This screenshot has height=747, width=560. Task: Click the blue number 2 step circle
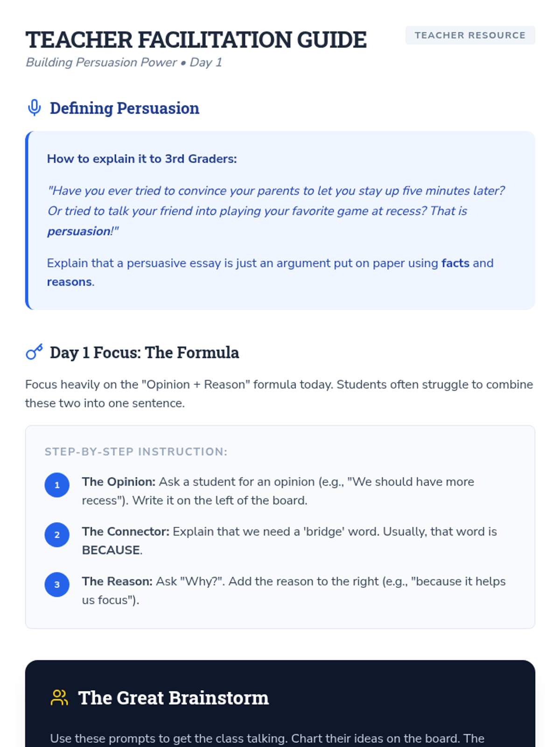(x=57, y=535)
